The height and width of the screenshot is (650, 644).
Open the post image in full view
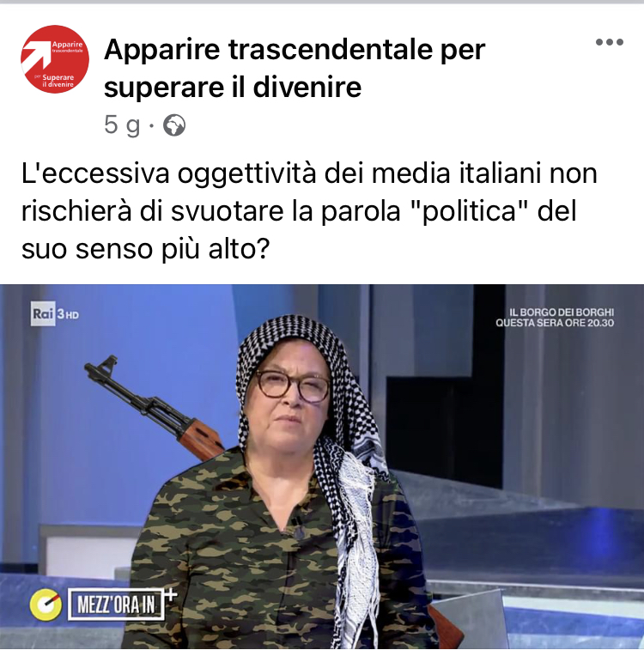coord(322,467)
